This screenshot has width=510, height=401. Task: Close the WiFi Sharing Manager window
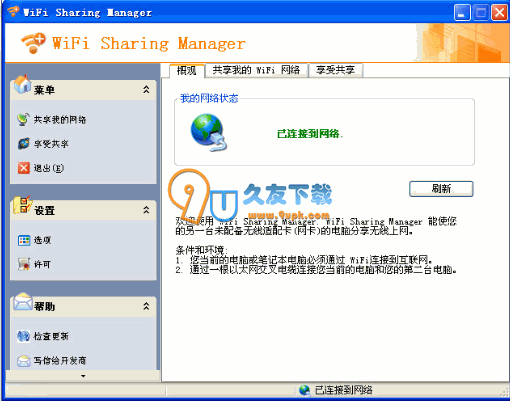point(499,13)
